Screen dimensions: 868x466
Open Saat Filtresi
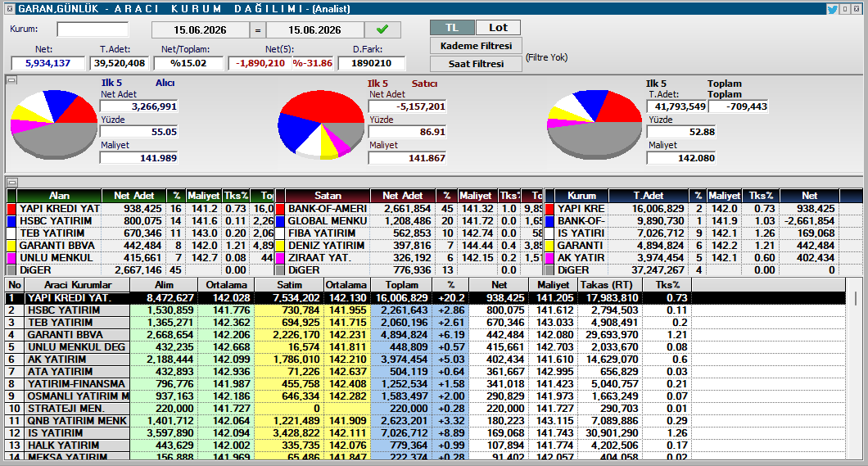(x=476, y=64)
